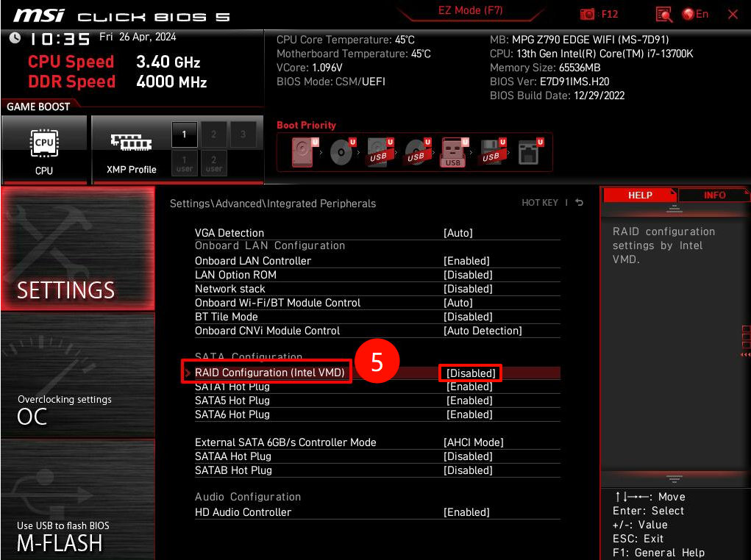
Task: Close the BIOS with the X button
Action: pyautogui.click(x=733, y=15)
